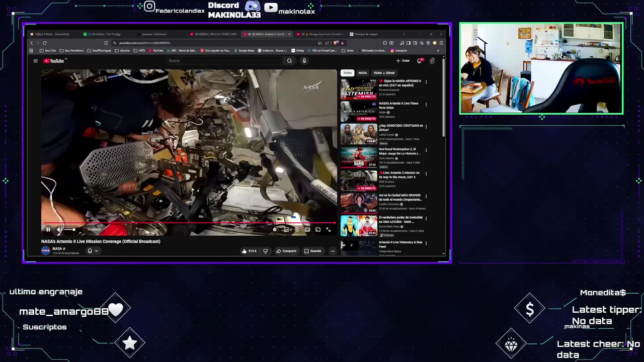Image resolution: width=644 pixels, height=362 pixels.
Task: Open options for Live: Artemis 2 mission video
Action: click(426, 173)
